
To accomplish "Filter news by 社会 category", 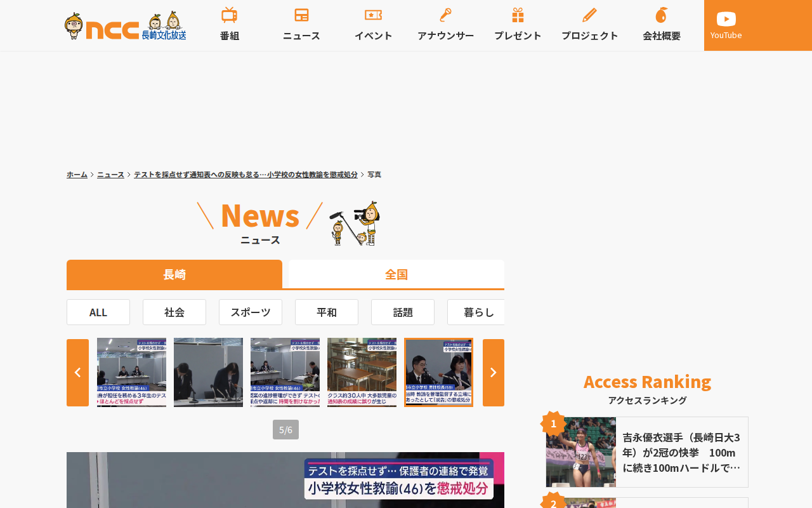I will pos(174,312).
